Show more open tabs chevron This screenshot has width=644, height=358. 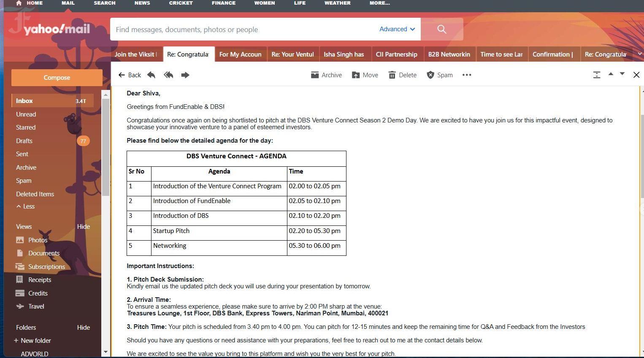(x=640, y=54)
